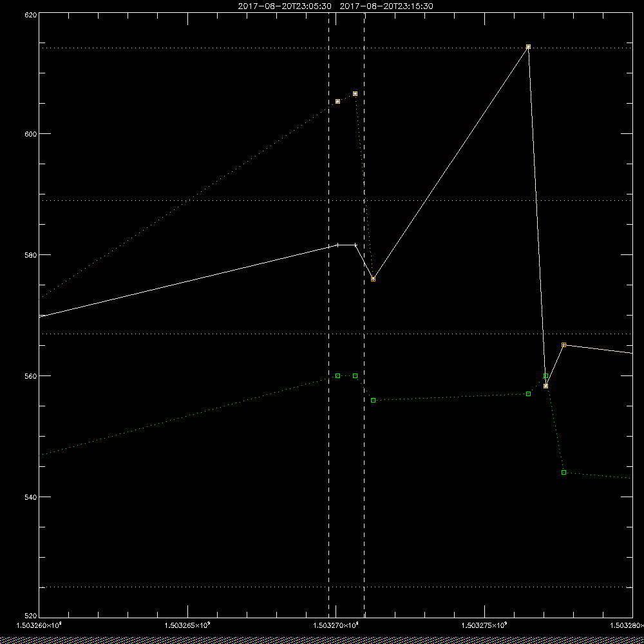Click the 1.503275×10⁹ x-axis label
The width and height of the screenshot is (644, 644).
(485, 625)
